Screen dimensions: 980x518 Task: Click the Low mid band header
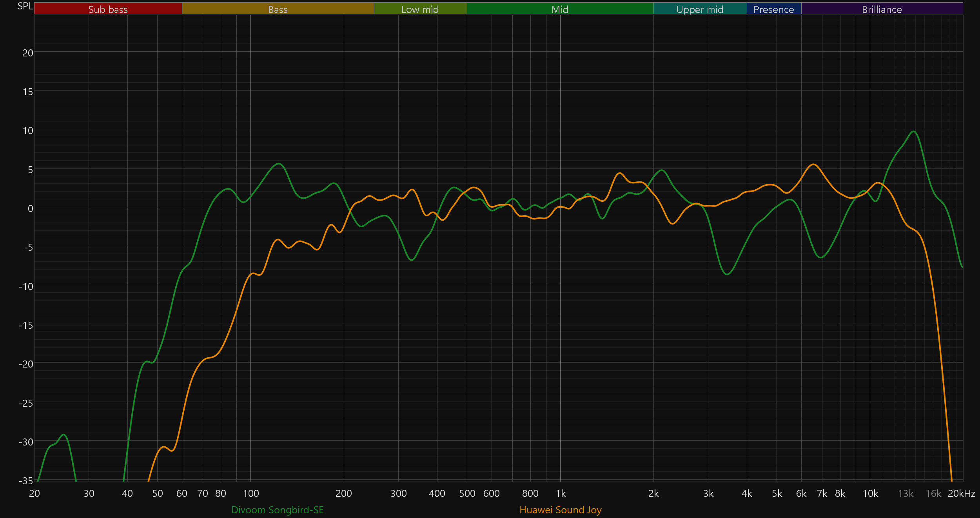(x=420, y=9)
